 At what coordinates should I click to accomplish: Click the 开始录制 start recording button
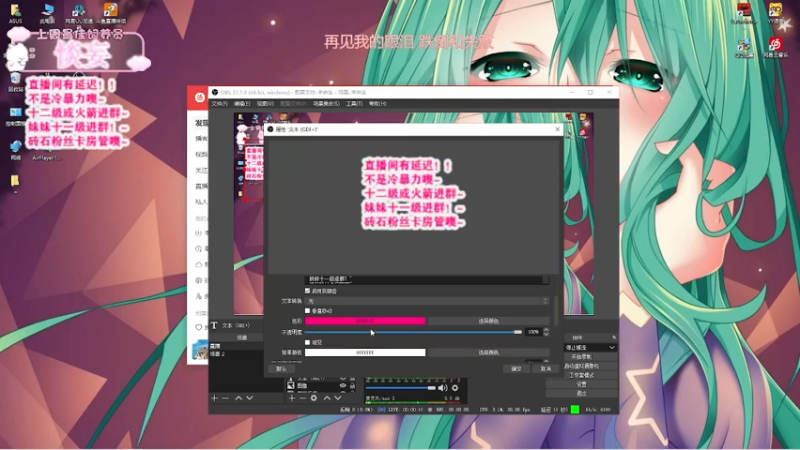point(581,357)
